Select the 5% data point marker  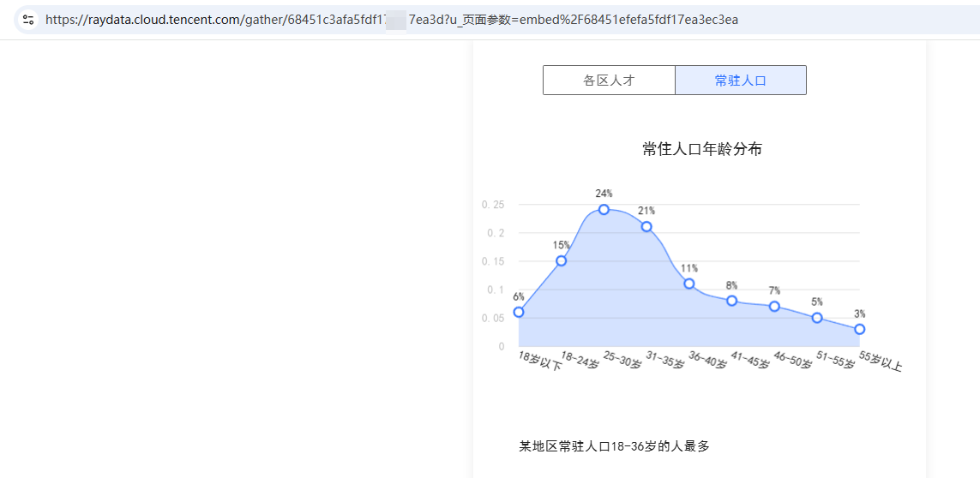817,318
